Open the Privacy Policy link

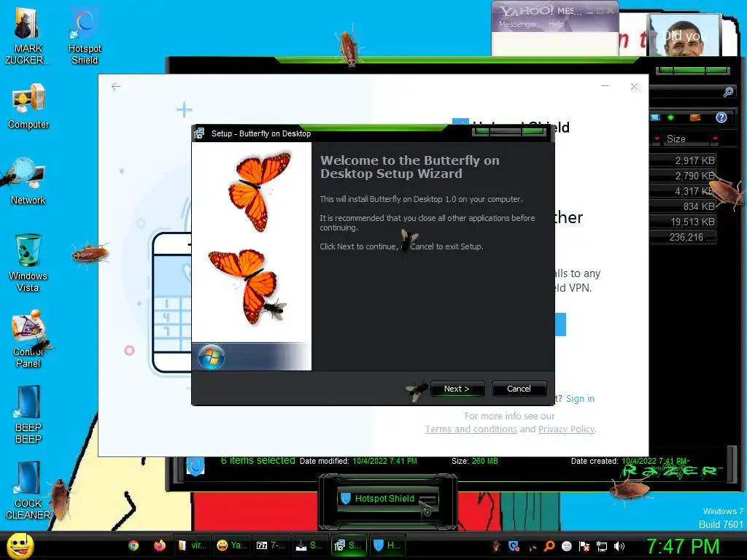point(566,429)
